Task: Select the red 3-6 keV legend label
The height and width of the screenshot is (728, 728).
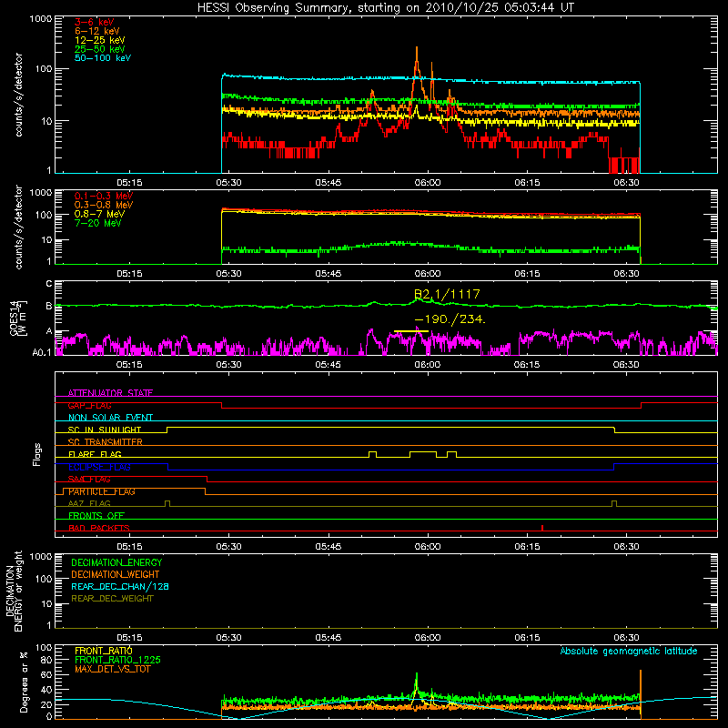Action: click(94, 22)
